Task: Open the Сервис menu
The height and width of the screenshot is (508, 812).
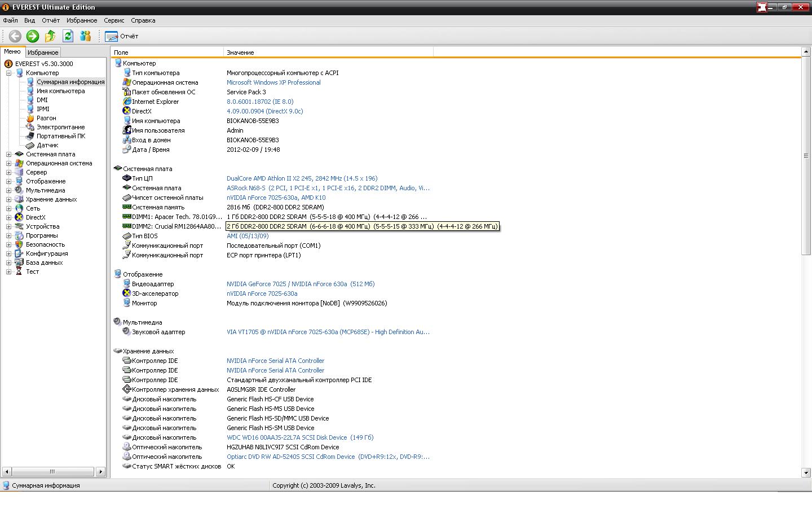Action: click(x=114, y=20)
